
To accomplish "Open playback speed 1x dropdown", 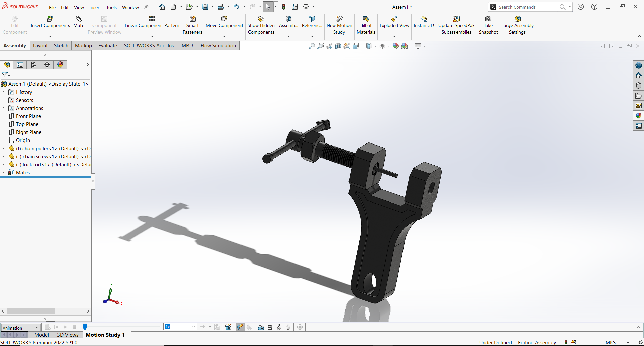I will (180, 327).
